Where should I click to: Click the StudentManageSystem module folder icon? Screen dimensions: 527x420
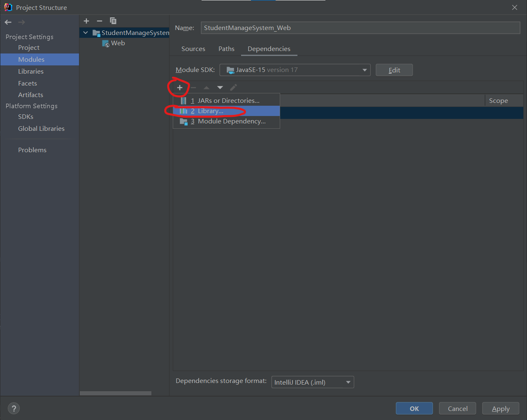(x=97, y=33)
